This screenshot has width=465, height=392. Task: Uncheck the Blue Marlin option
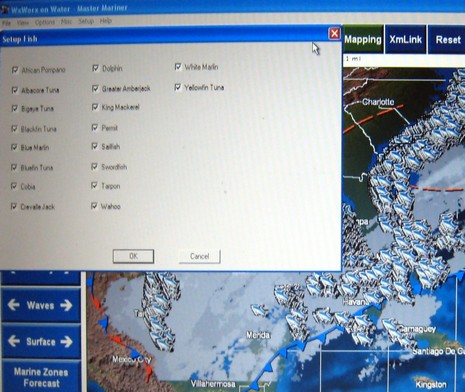point(14,147)
